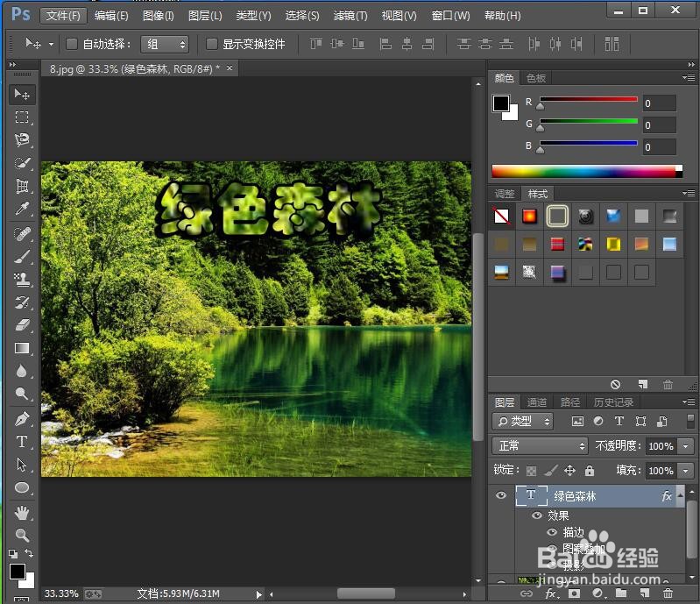Select the Dodge tool
700x604 pixels.
click(21, 394)
